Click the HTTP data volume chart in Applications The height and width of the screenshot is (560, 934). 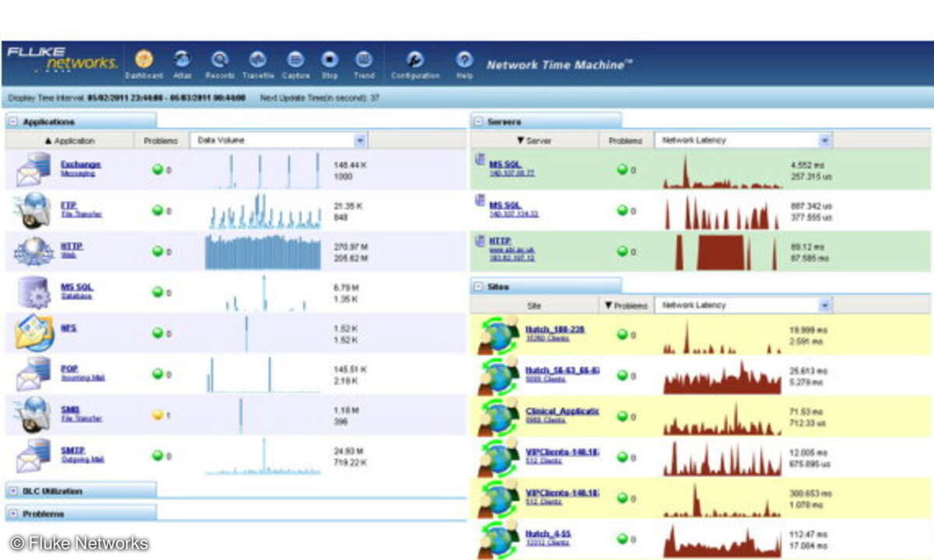[263, 251]
